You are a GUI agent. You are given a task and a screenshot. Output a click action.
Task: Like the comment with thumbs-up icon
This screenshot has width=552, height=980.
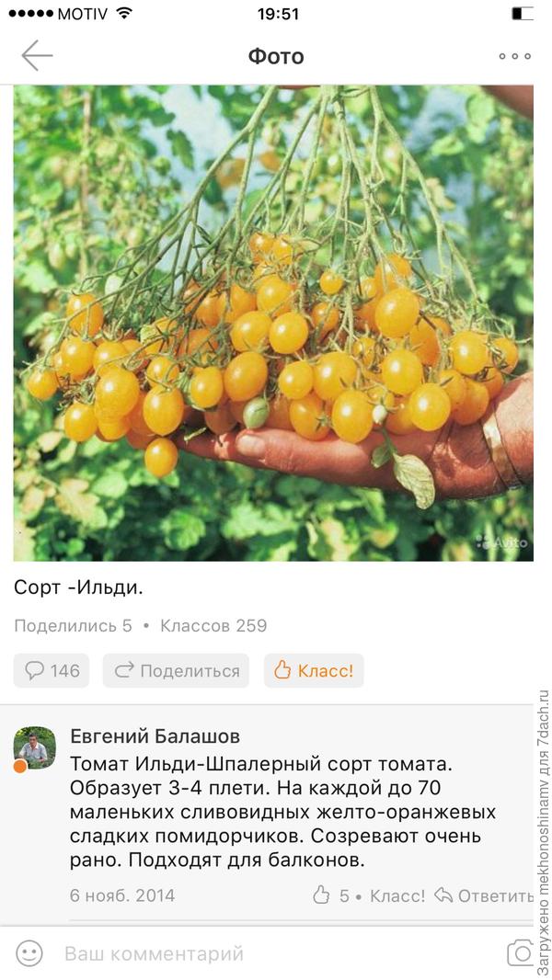(321, 895)
